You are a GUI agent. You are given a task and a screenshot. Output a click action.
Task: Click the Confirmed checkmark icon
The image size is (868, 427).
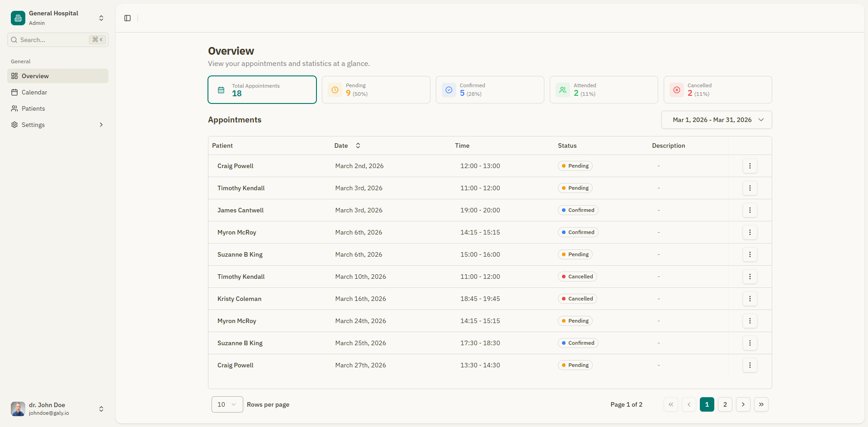(449, 90)
